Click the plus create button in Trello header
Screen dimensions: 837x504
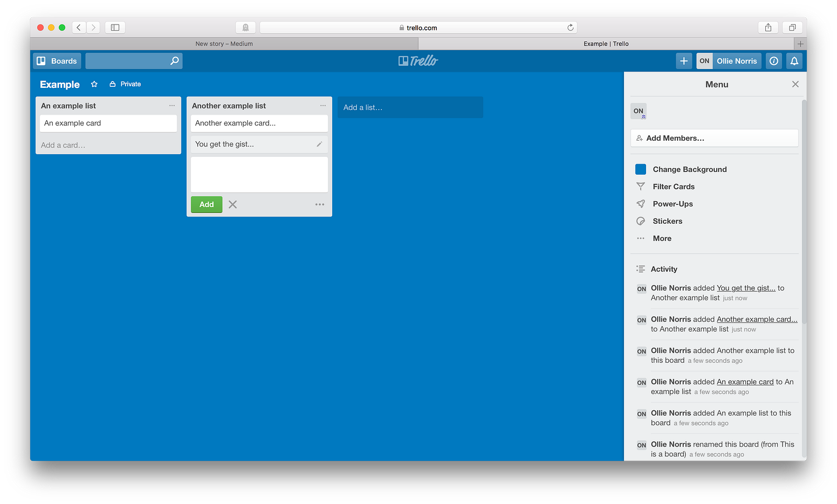pyautogui.click(x=684, y=61)
